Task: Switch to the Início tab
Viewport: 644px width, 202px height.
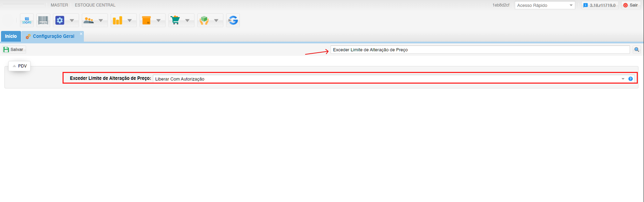Action: point(11,36)
